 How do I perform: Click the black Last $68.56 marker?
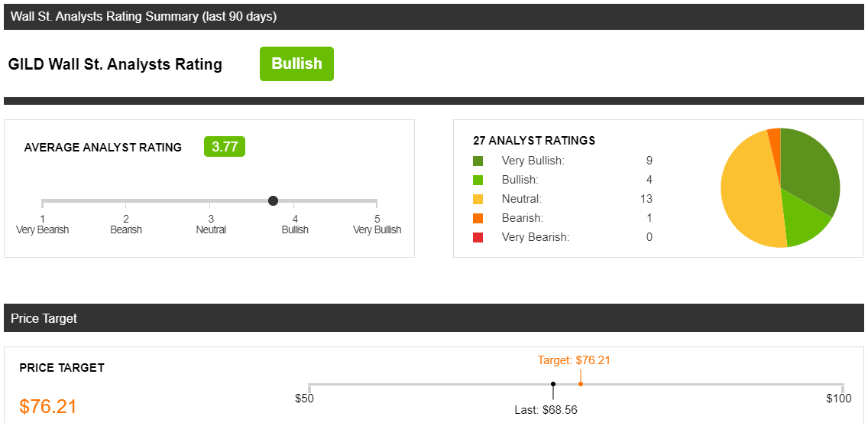[x=553, y=384]
